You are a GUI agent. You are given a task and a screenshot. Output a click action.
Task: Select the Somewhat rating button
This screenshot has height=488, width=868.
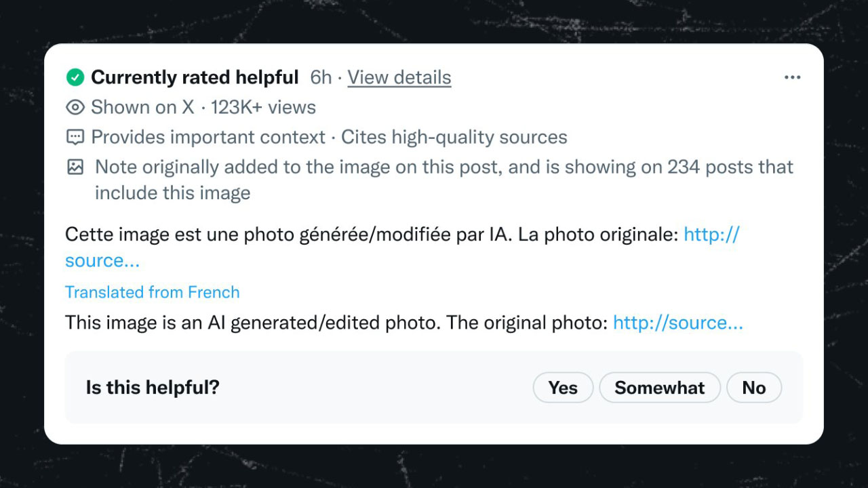[x=659, y=388]
